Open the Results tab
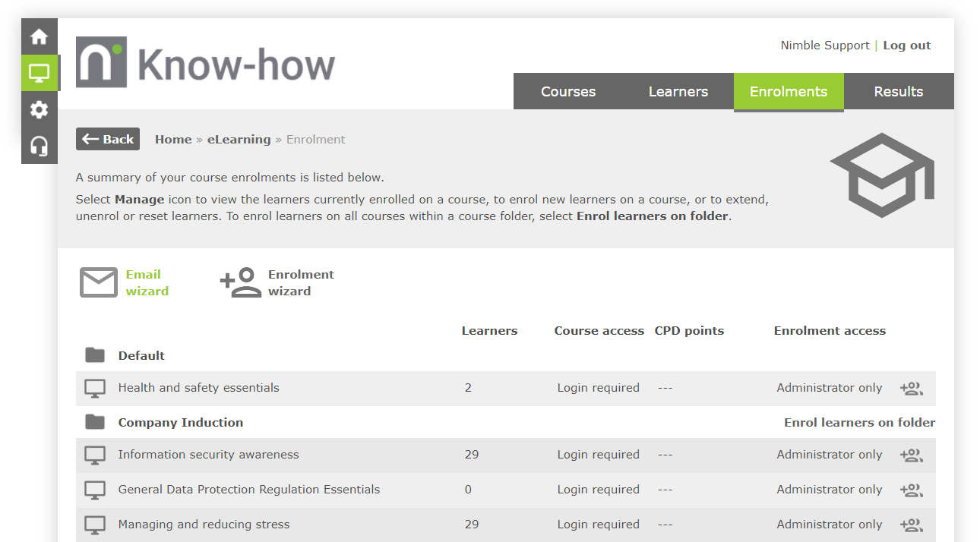 898,92
